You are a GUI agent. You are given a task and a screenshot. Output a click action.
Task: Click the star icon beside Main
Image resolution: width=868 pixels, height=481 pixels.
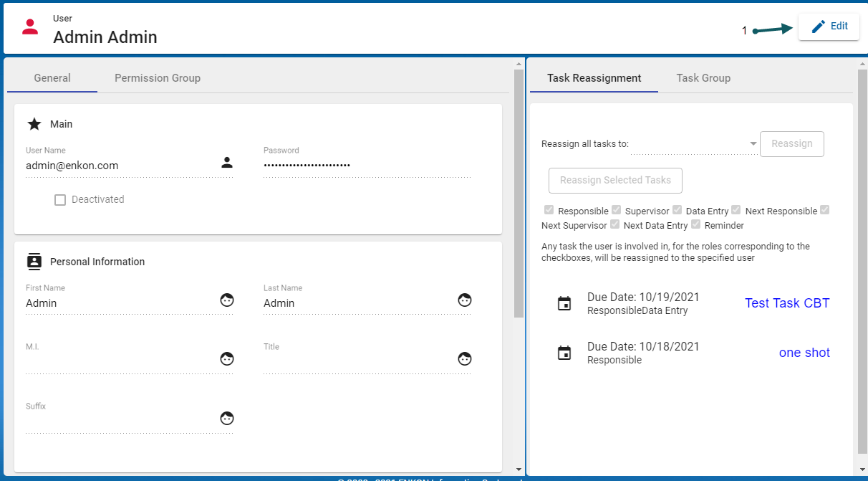(34, 124)
